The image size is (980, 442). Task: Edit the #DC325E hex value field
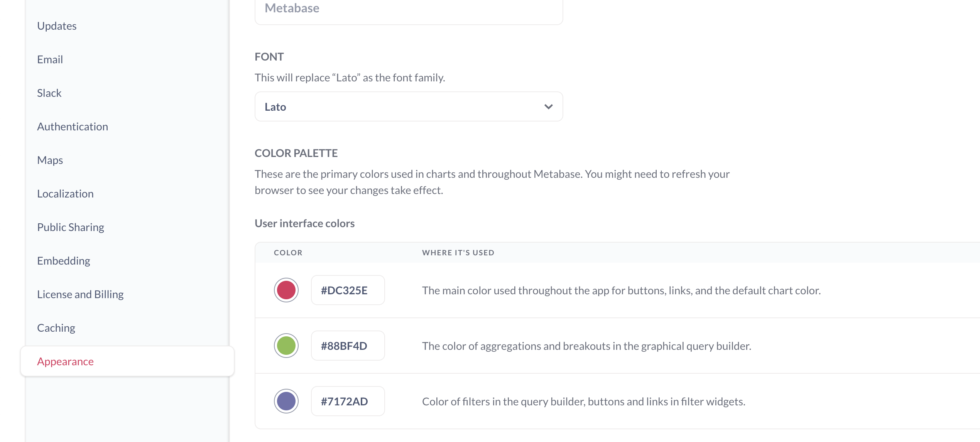(347, 290)
